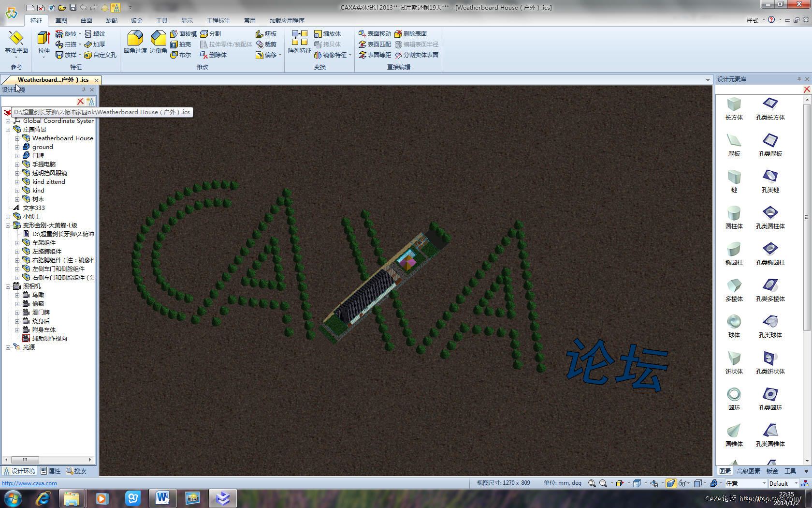Click the 表面等距 offset face tool
The height and width of the screenshot is (508, 812).
pyautogui.click(x=375, y=55)
